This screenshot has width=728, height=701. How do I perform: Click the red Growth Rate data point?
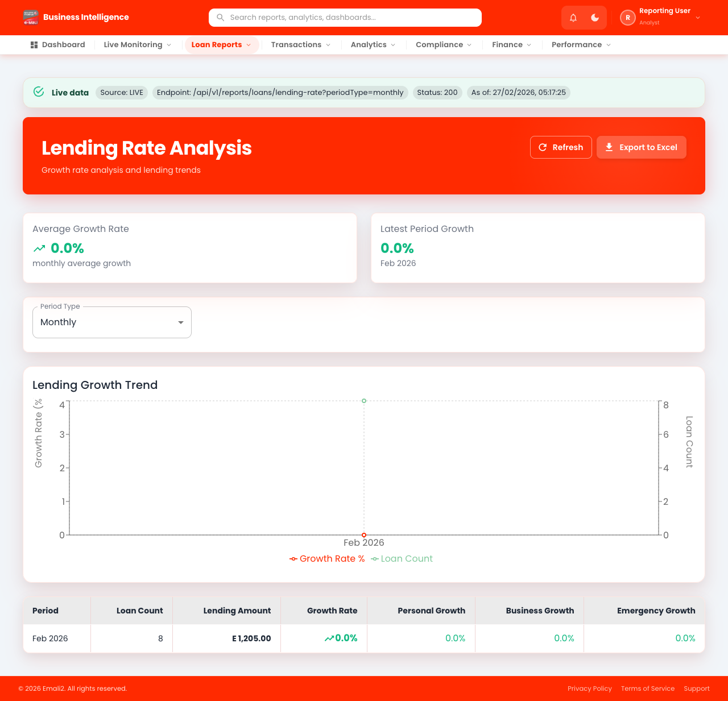pos(364,535)
